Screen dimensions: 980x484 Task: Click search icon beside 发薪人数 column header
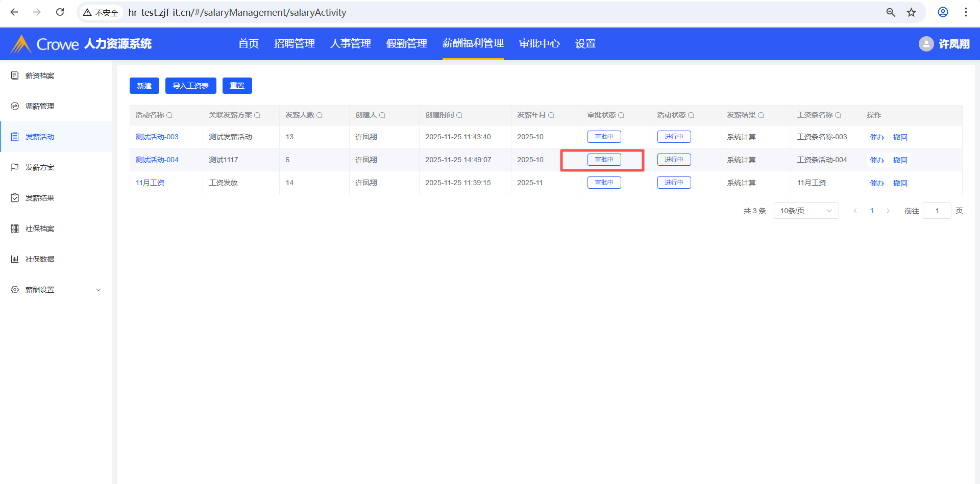coord(320,115)
